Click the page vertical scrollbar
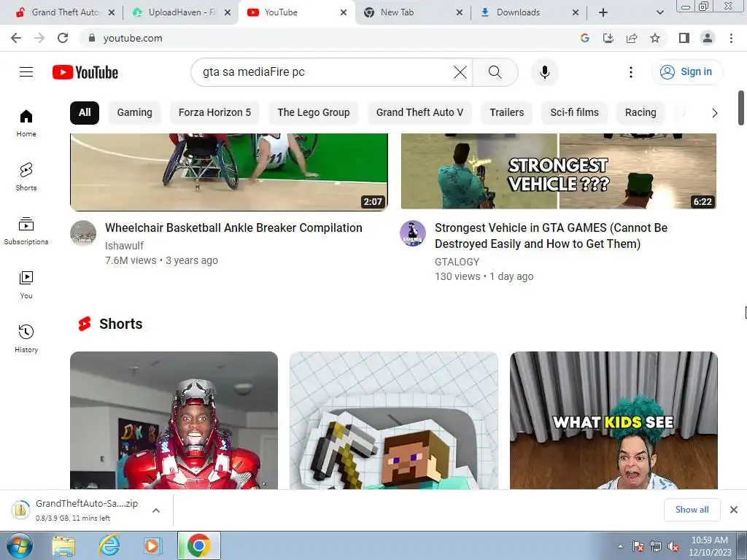The height and width of the screenshot is (560, 747). tap(741, 108)
